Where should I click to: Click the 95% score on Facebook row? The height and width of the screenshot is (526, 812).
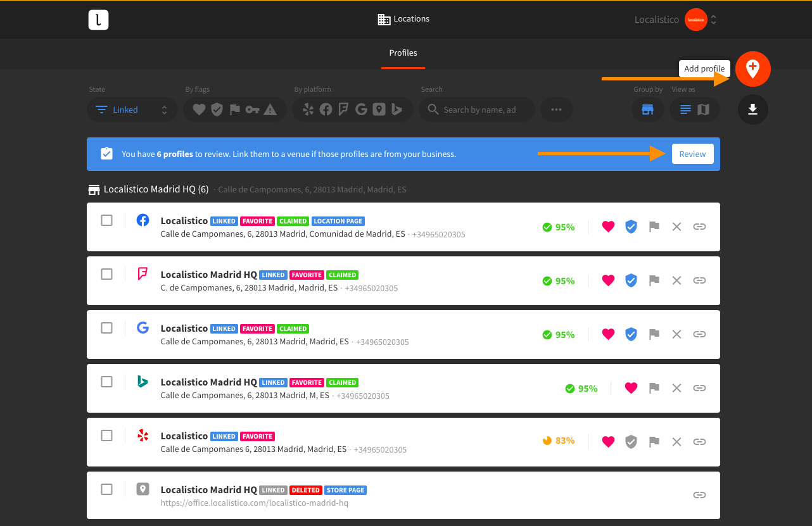coord(558,227)
